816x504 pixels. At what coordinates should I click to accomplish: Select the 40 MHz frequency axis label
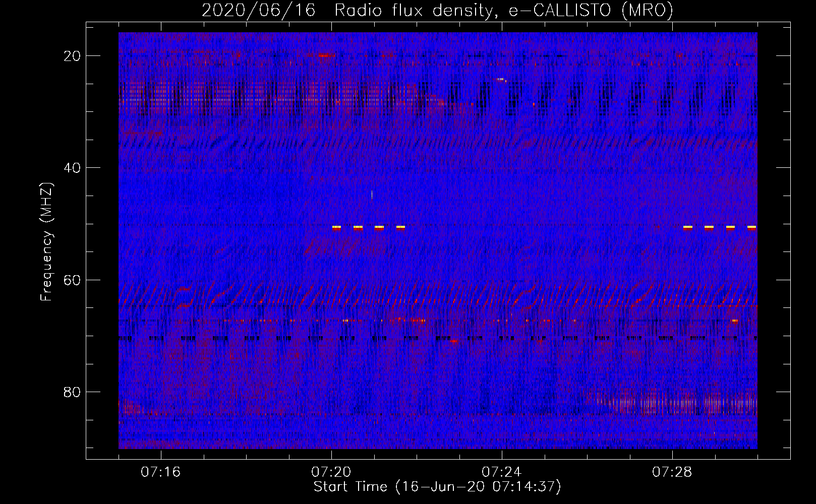pos(72,168)
